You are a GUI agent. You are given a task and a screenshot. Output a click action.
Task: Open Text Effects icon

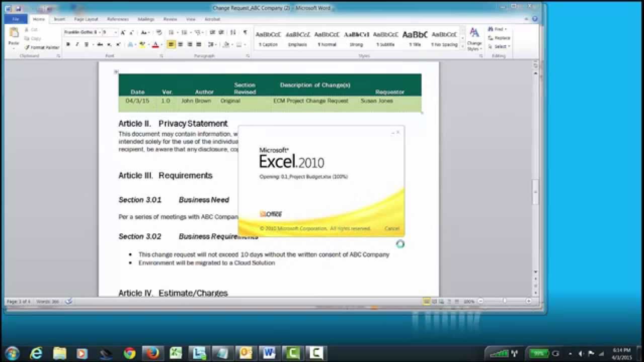click(x=130, y=45)
